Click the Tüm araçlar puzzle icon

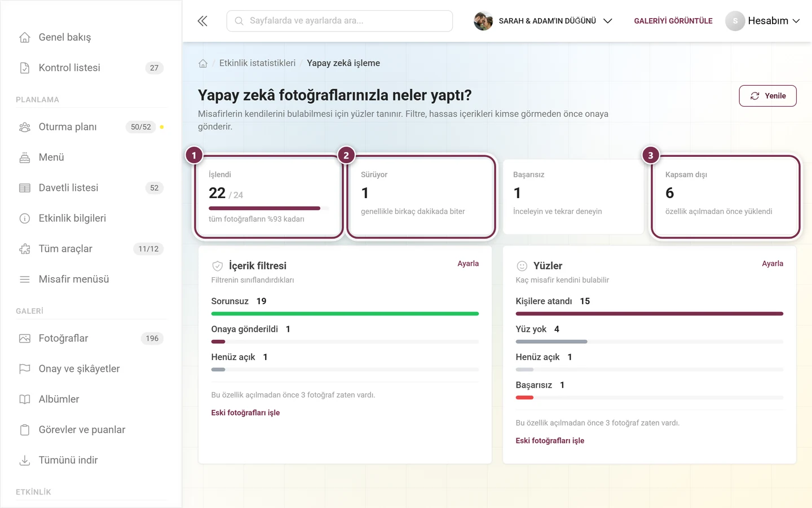pos(25,249)
